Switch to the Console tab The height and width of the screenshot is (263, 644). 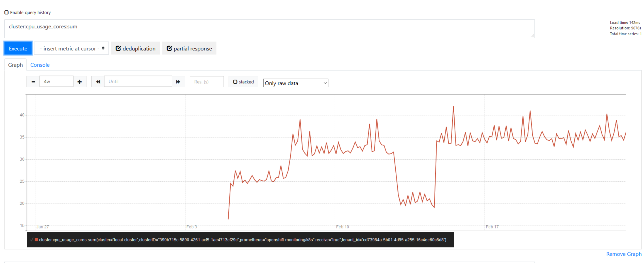click(x=40, y=65)
